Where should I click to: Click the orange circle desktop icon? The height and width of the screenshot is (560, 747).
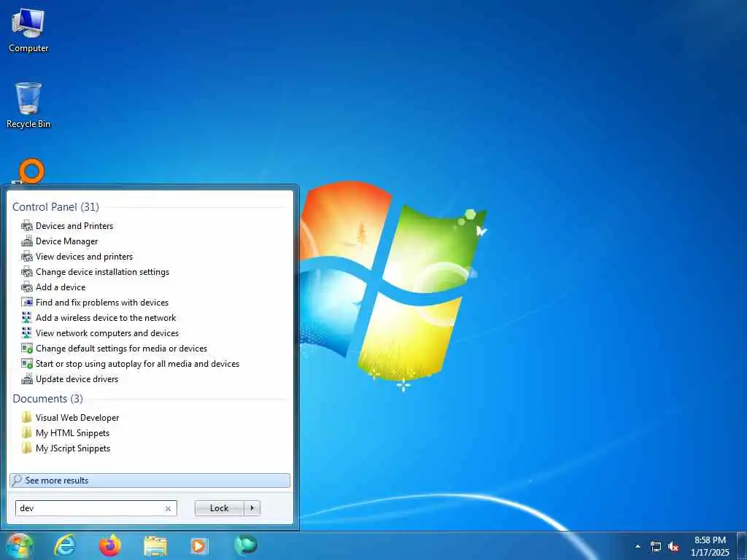click(31, 171)
